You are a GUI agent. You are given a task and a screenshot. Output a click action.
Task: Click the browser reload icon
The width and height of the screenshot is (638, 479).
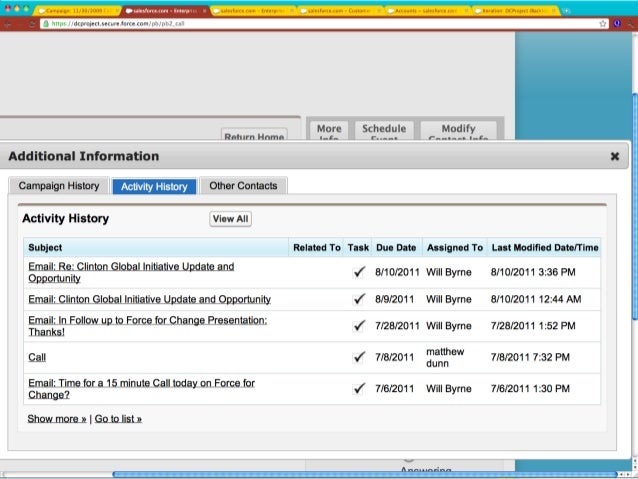point(30,23)
